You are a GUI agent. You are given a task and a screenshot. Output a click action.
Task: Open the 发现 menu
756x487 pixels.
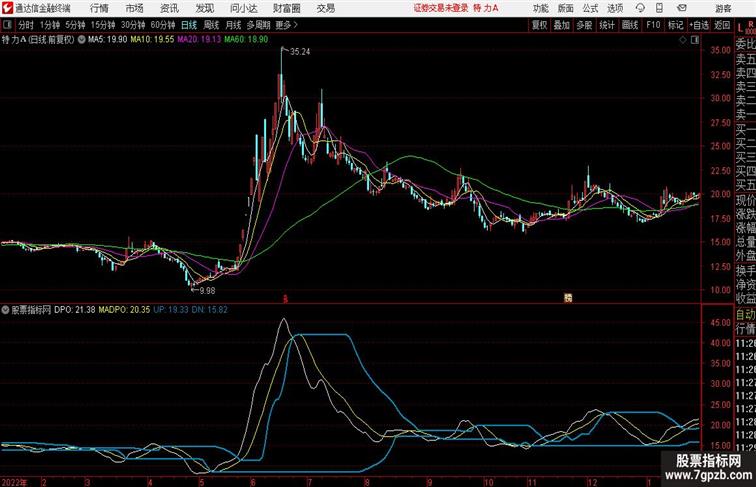204,8
